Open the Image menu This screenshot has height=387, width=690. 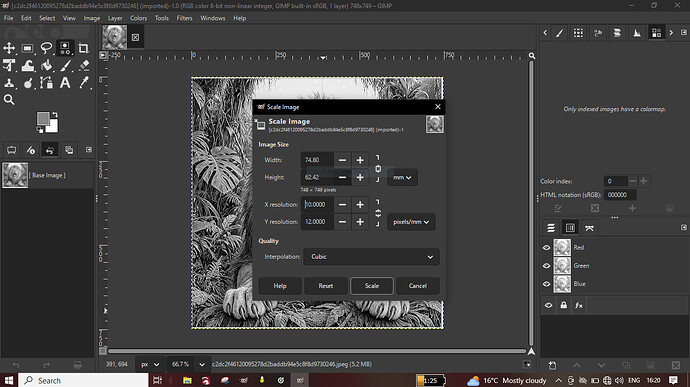click(92, 18)
